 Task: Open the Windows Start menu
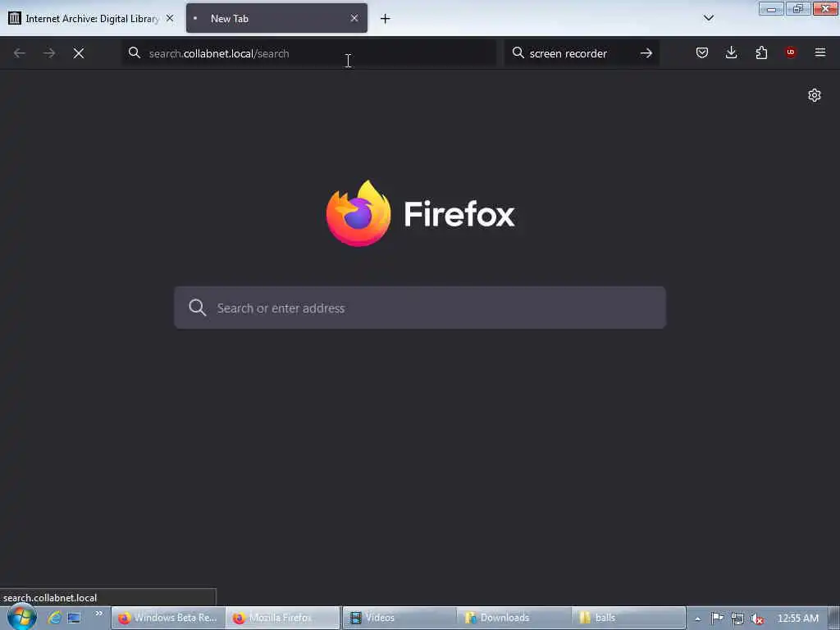tap(21, 617)
